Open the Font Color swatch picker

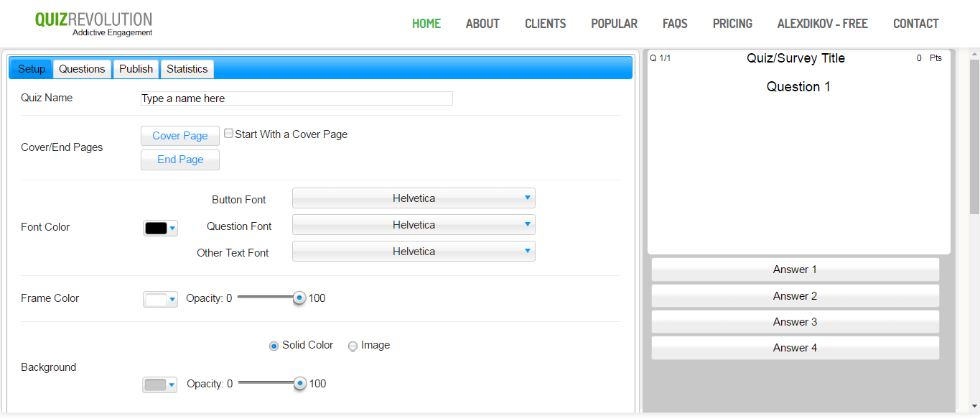160,228
